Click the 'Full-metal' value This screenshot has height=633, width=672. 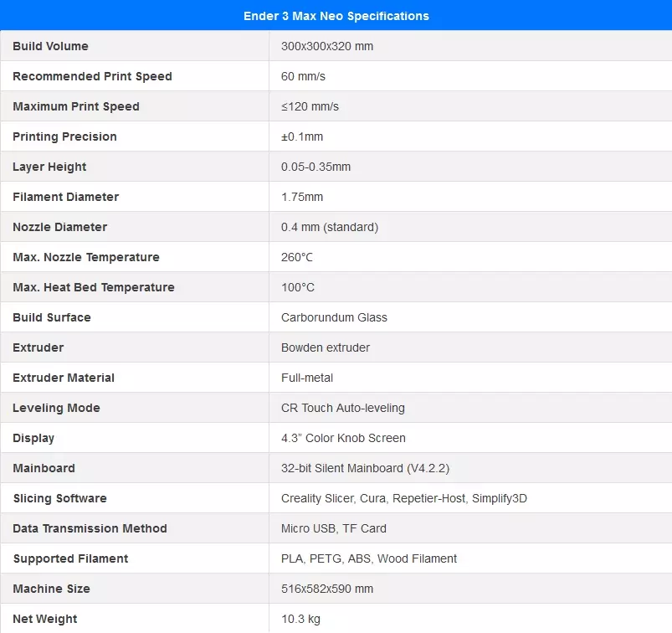[307, 378]
